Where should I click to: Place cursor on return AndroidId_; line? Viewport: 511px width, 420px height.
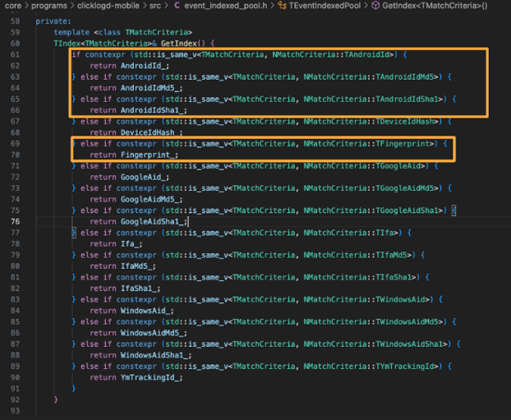point(130,66)
